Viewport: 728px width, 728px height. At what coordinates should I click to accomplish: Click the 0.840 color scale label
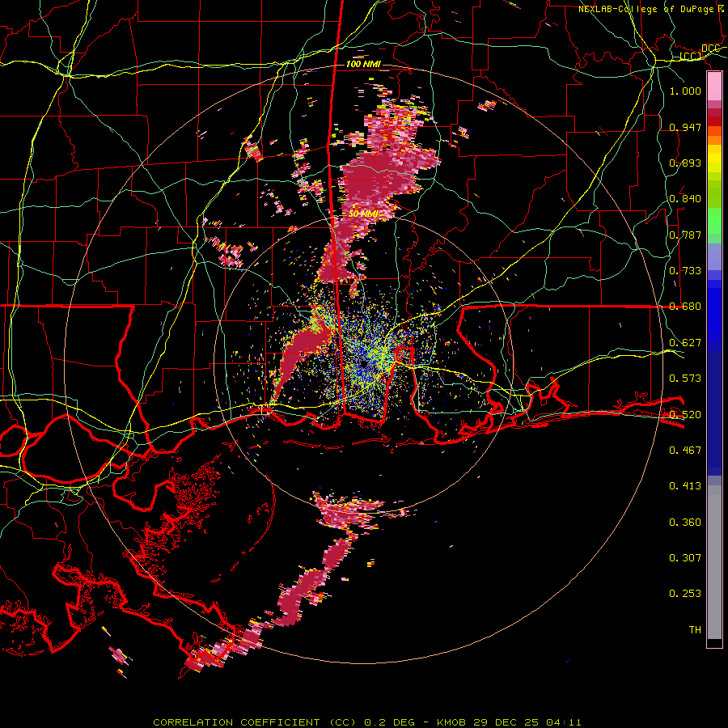tap(685, 199)
